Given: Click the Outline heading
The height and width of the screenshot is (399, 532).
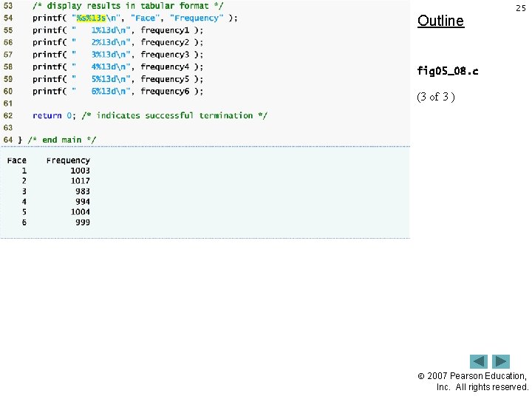Looking at the screenshot, I should [x=440, y=21].
